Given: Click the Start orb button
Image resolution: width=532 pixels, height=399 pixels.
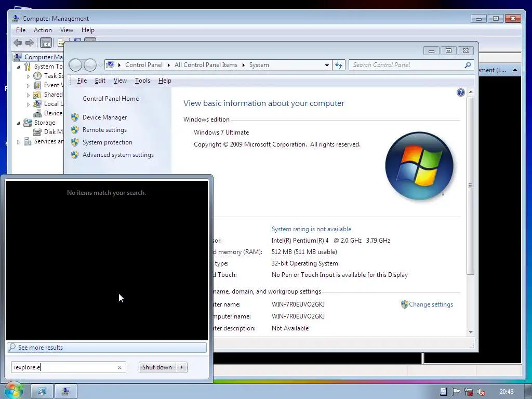Looking at the screenshot, I should tap(13, 391).
